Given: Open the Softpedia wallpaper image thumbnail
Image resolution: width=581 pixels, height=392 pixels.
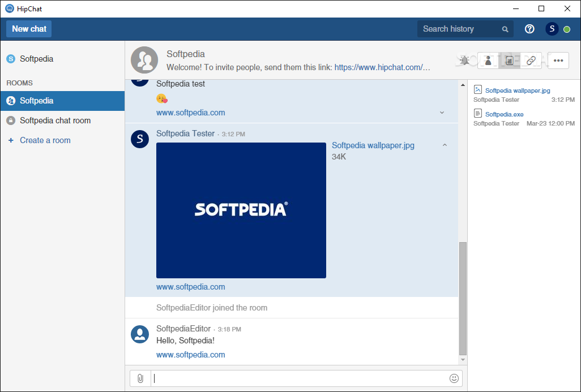Looking at the screenshot, I should [x=241, y=210].
